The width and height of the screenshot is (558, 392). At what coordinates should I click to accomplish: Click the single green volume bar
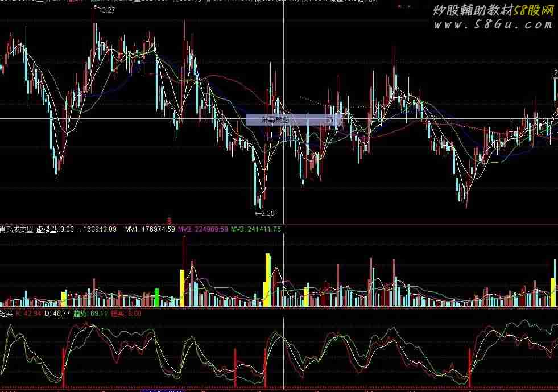156,298
